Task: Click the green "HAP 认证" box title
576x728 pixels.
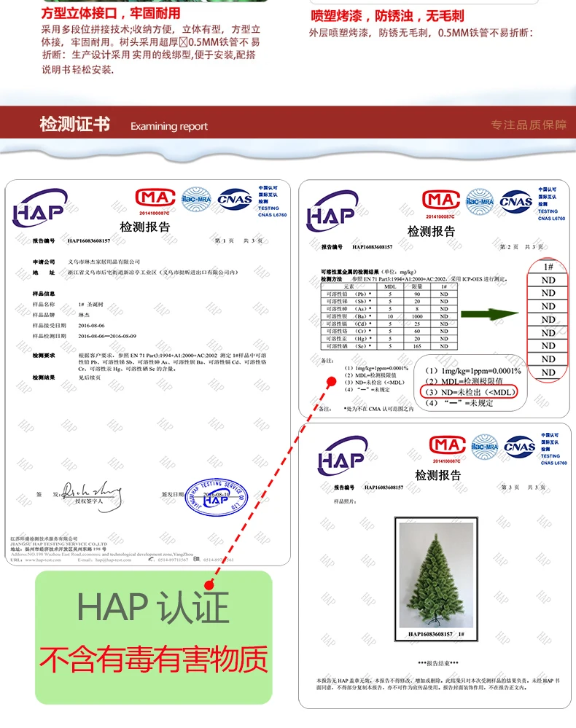Action: [153, 607]
